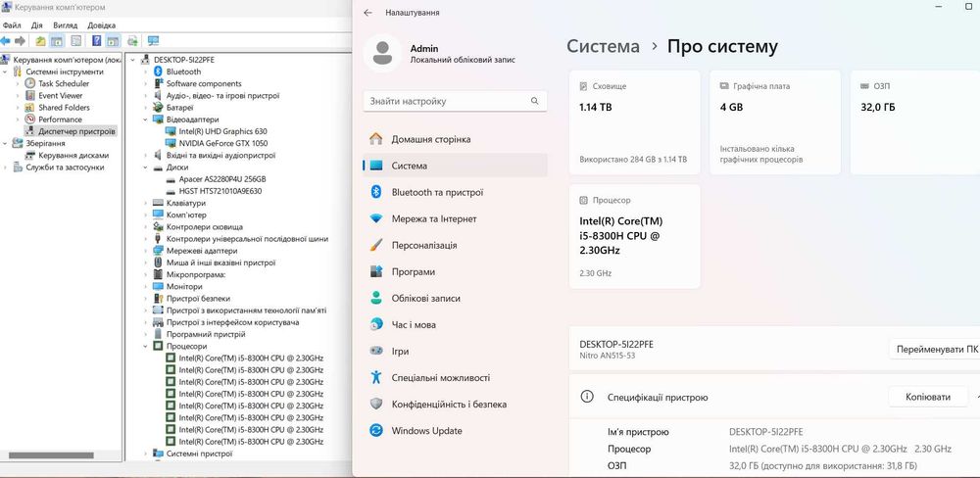This screenshot has width=980, height=478.
Task: Open the Довідка menu
Action: point(101,25)
